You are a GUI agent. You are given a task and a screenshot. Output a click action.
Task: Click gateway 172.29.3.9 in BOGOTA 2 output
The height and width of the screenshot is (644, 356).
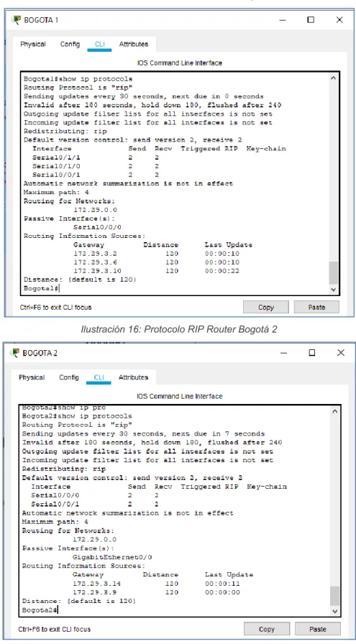click(94, 592)
